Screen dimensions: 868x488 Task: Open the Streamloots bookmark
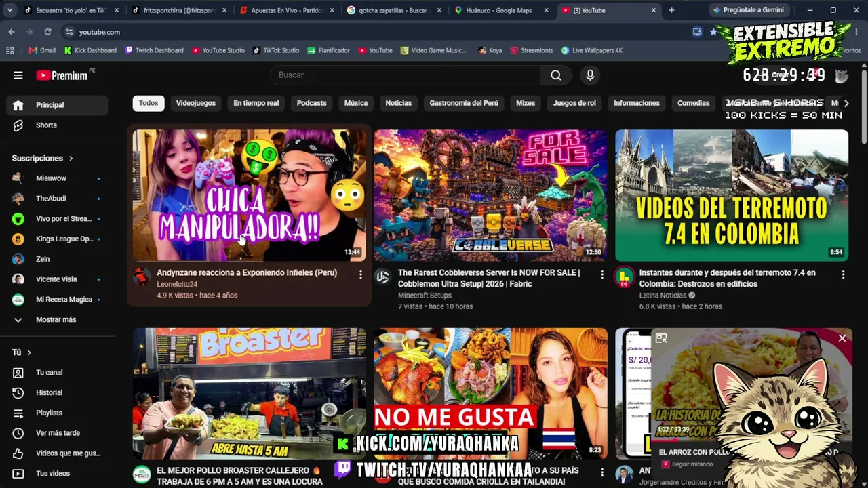click(531, 50)
